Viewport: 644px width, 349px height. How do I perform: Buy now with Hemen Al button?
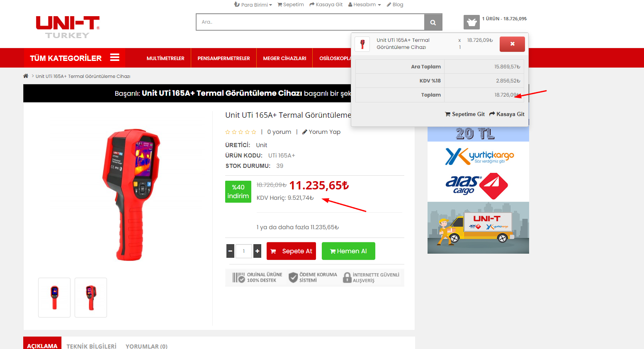point(348,251)
